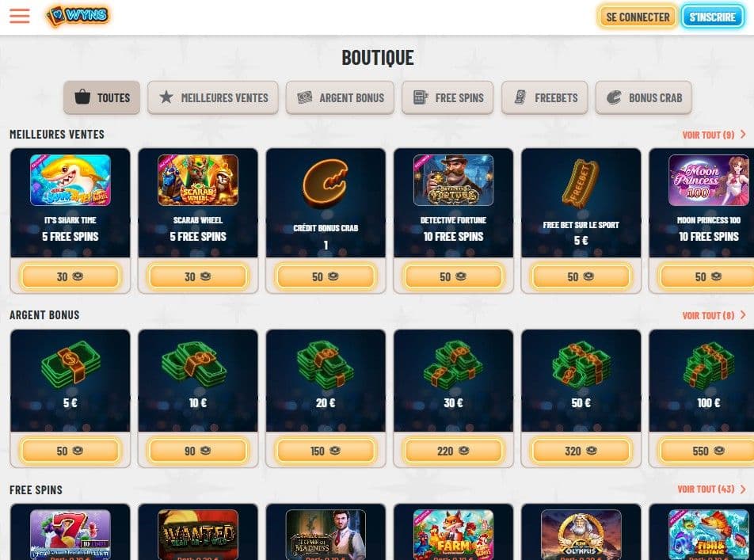Buy Detective Fortune spins for 50 coins

[x=453, y=276]
